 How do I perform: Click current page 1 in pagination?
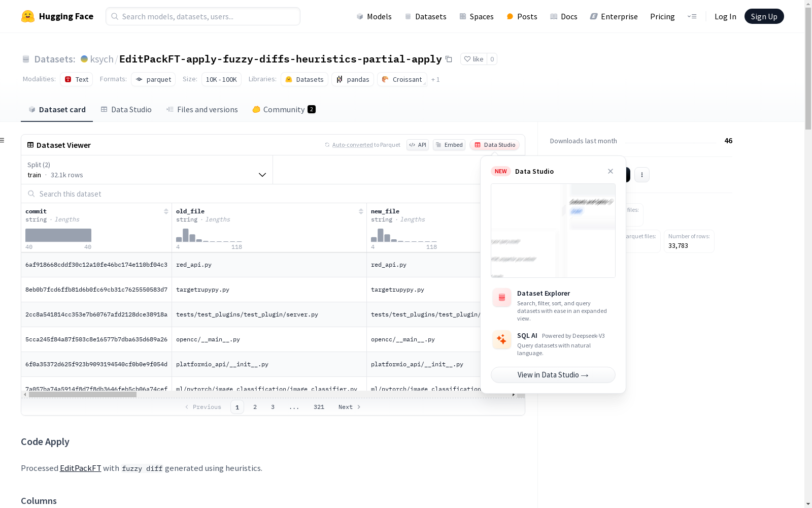click(237, 407)
